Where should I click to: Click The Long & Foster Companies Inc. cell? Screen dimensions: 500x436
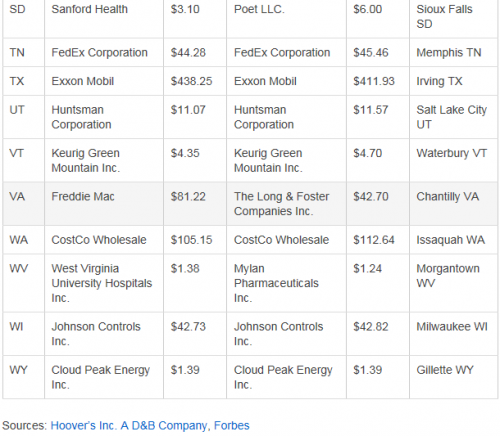click(x=286, y=204)
